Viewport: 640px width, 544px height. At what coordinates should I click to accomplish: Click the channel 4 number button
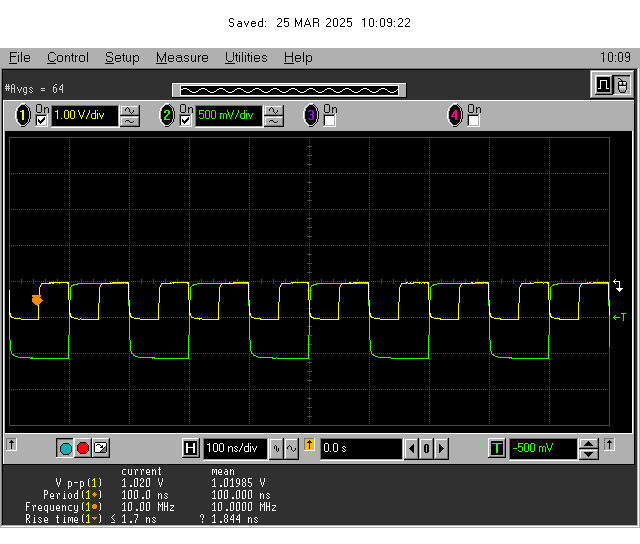[x=455, y=116]
